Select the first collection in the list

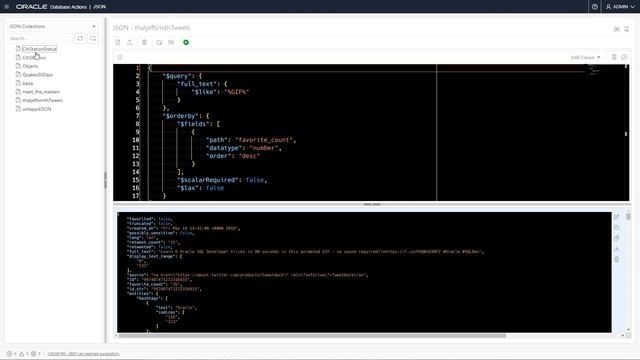point(39,49)
